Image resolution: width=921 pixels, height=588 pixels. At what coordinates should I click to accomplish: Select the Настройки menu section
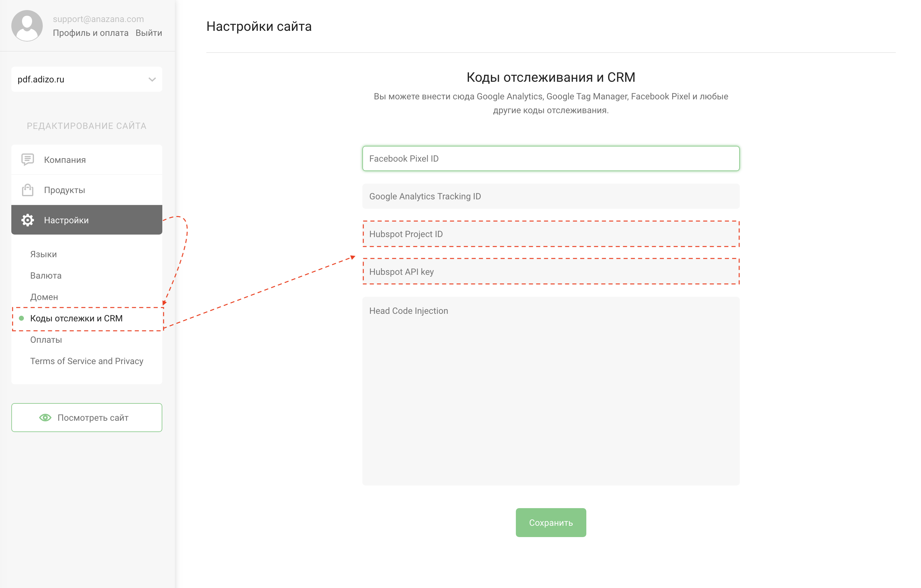click(x=87, y=220)
